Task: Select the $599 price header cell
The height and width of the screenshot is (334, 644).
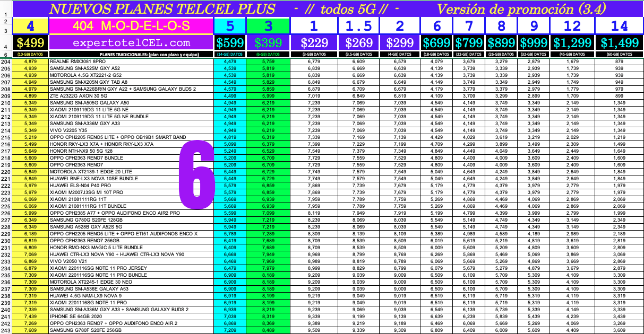Action: (x=230, y=43)
